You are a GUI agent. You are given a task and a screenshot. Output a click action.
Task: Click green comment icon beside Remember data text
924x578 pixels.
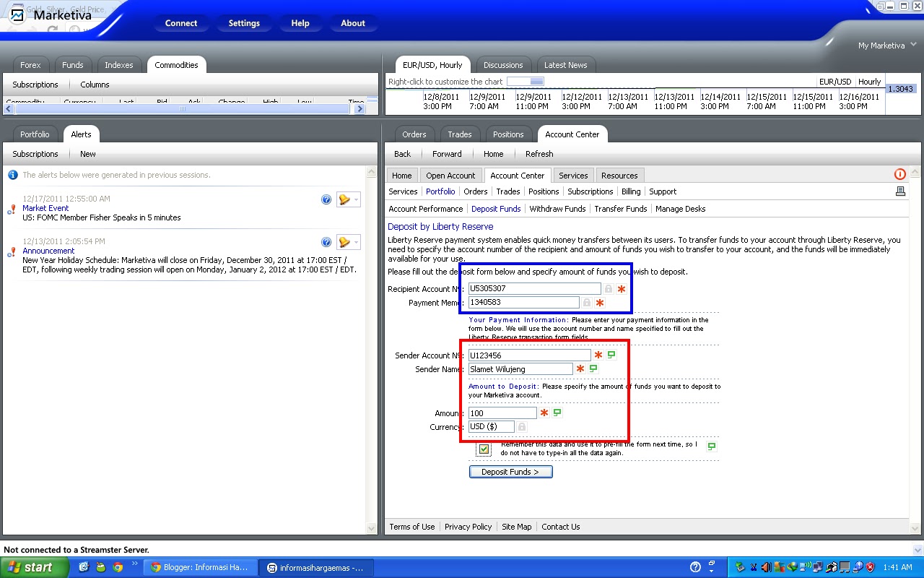pyautogui.click(x=712, y=447)
